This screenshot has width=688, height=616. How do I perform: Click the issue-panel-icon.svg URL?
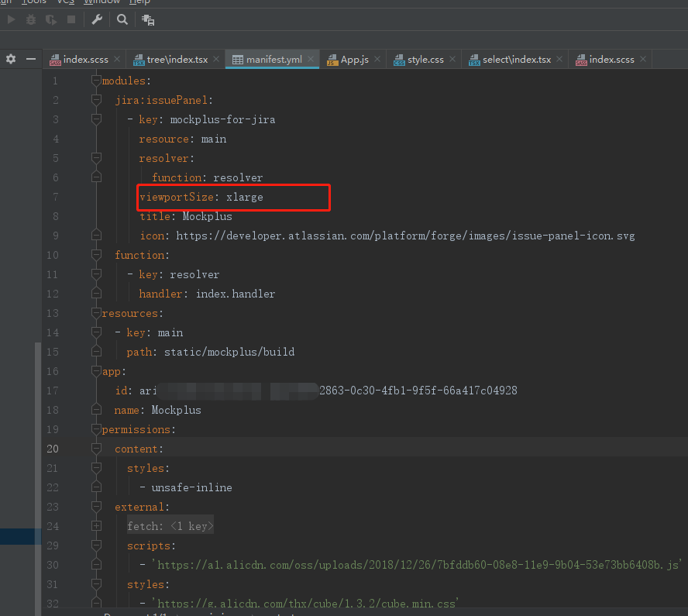(405, 236)
